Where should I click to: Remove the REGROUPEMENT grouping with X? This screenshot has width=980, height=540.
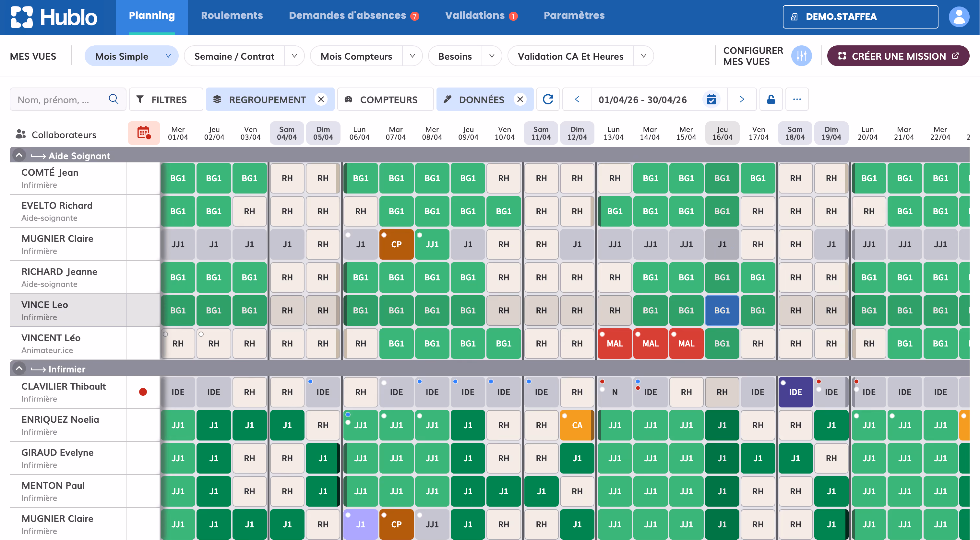321,99
